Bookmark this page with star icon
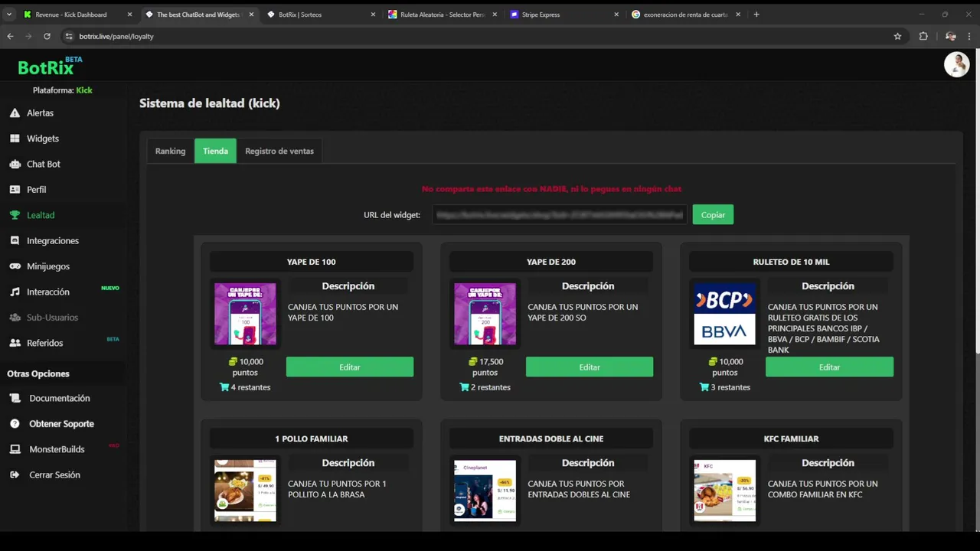The image size is (980, 551). [897, 36]
